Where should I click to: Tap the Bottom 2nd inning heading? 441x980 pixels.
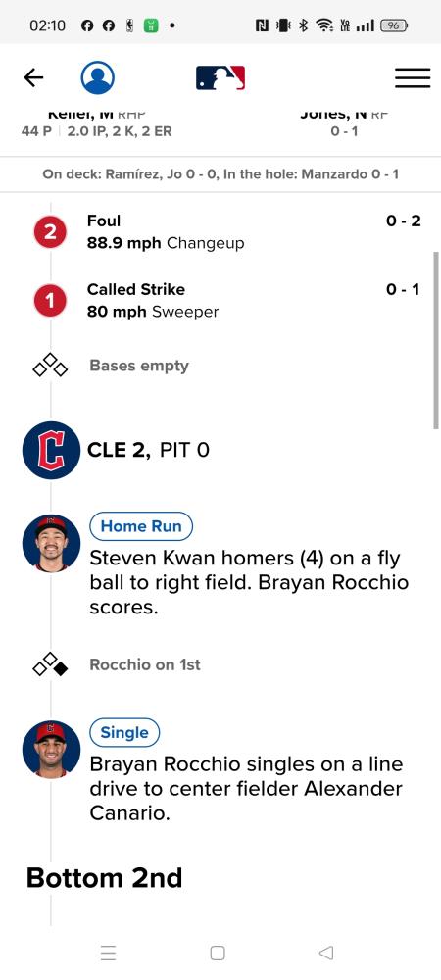104,878
